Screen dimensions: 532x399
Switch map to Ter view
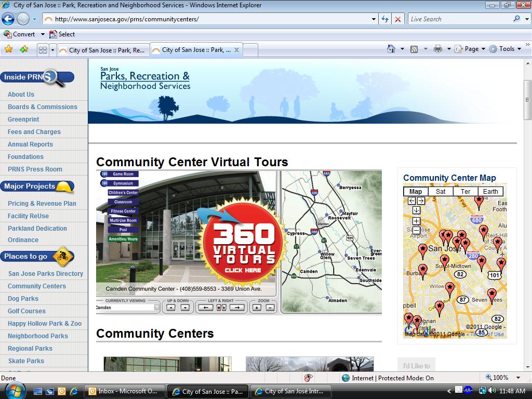coord(465,191)
